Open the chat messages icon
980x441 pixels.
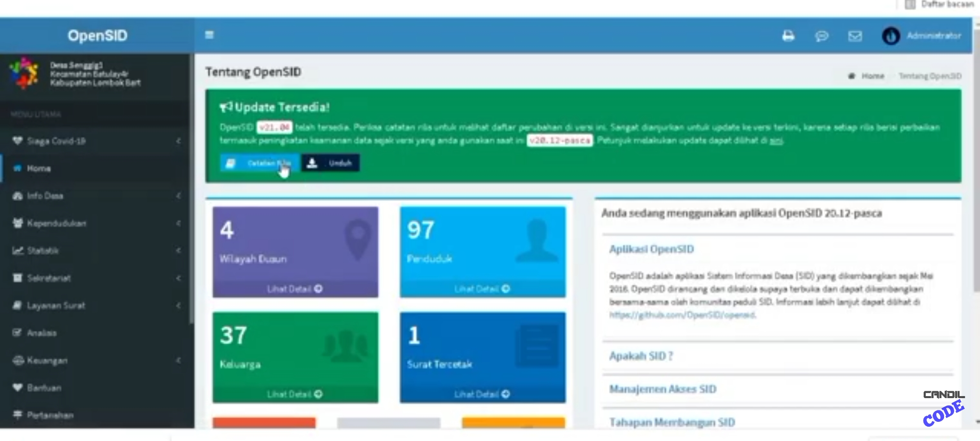coord(822,36)
